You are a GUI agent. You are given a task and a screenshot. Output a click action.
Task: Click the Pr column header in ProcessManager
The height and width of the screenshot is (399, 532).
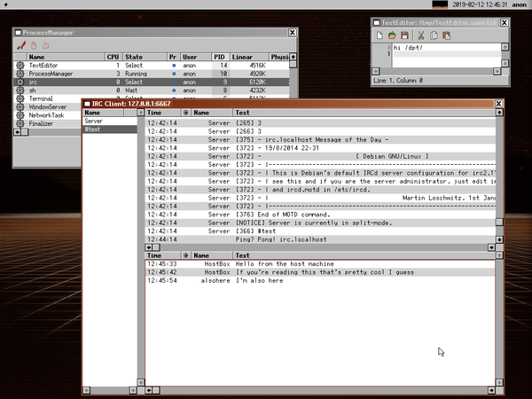tap(173, 57)
